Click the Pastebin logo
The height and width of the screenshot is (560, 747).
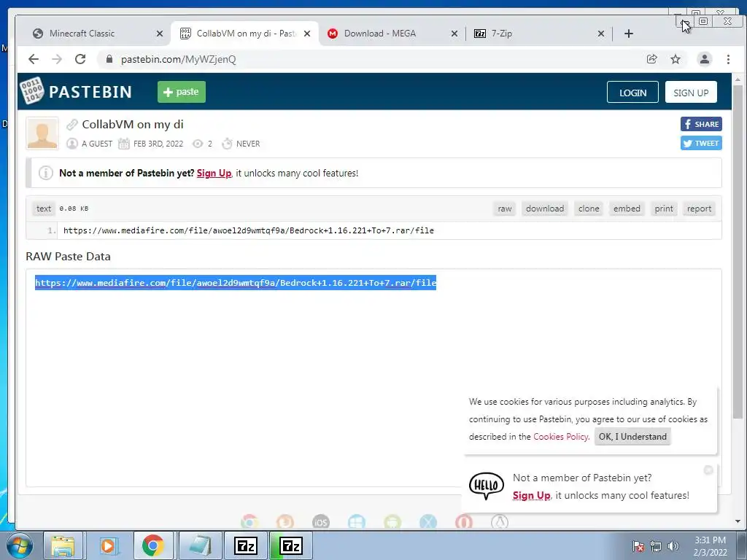76,91
